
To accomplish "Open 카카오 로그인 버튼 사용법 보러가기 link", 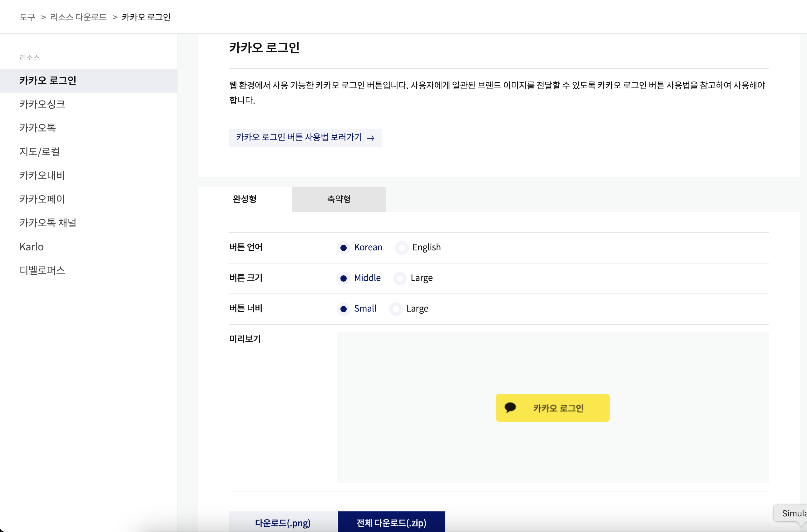I will coord(299,137).
